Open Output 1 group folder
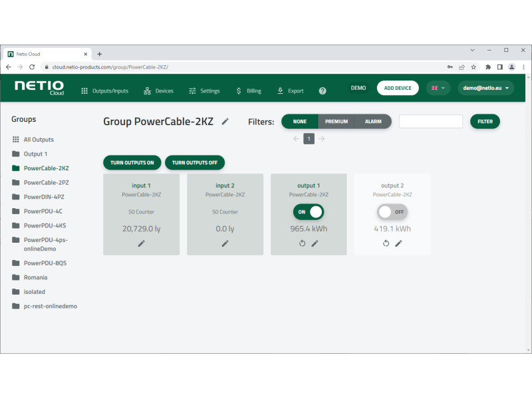Image resolution: width=532 pixels, height=399 pixels. [x=29, y=154]
